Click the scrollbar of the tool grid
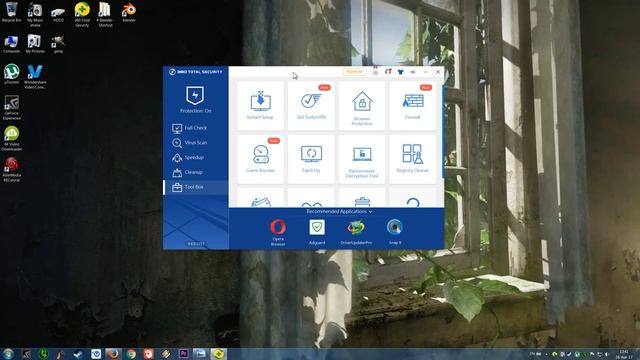Screen dimensions: 640x360 tap(443, 131)
